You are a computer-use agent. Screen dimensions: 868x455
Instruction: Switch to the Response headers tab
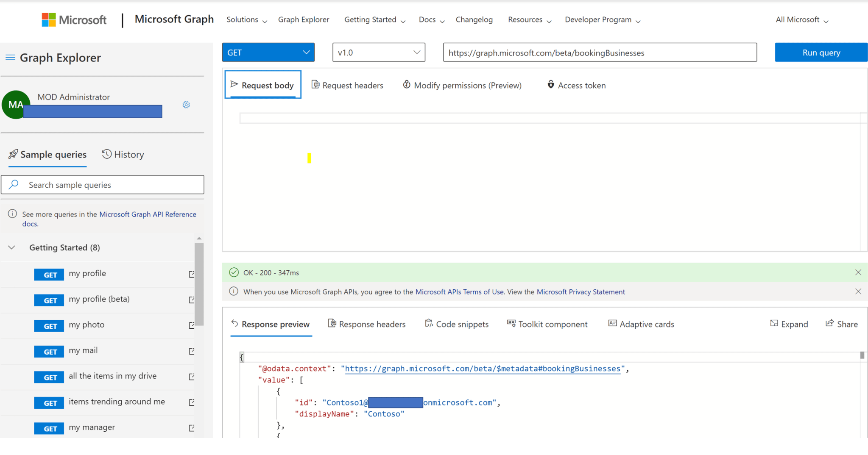372,324
